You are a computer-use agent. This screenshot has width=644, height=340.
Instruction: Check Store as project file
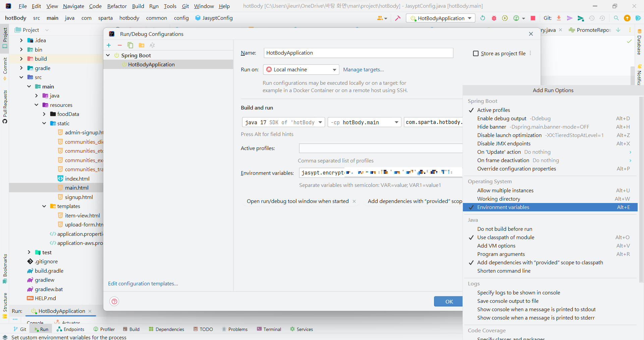(x=476, y=54)
